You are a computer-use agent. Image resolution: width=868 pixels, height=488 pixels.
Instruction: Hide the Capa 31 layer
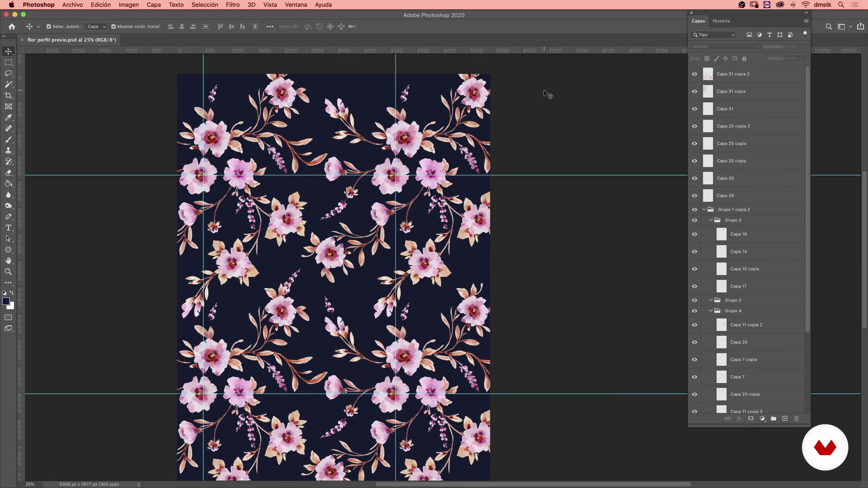(x=694, y=109)
